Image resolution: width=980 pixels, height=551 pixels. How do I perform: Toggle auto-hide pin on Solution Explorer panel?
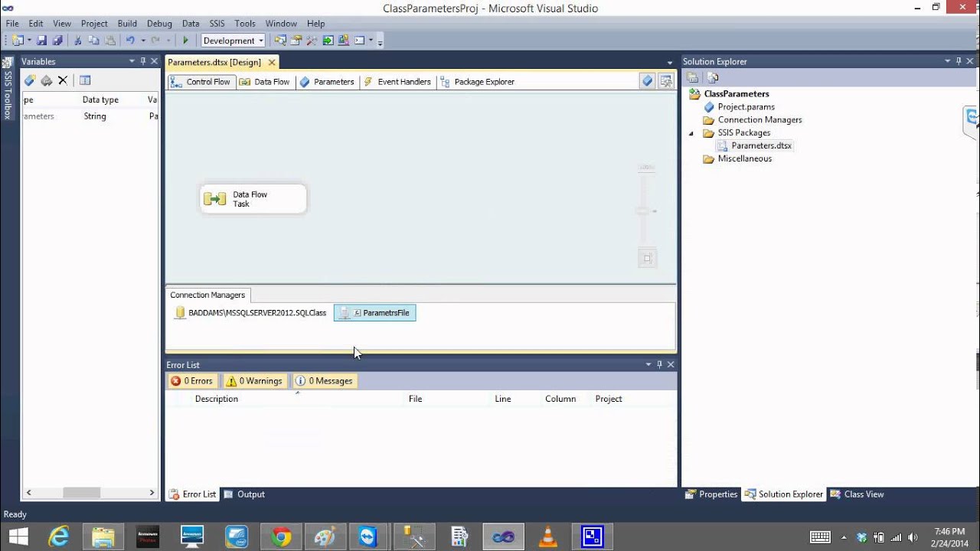[x=958, y=61]
